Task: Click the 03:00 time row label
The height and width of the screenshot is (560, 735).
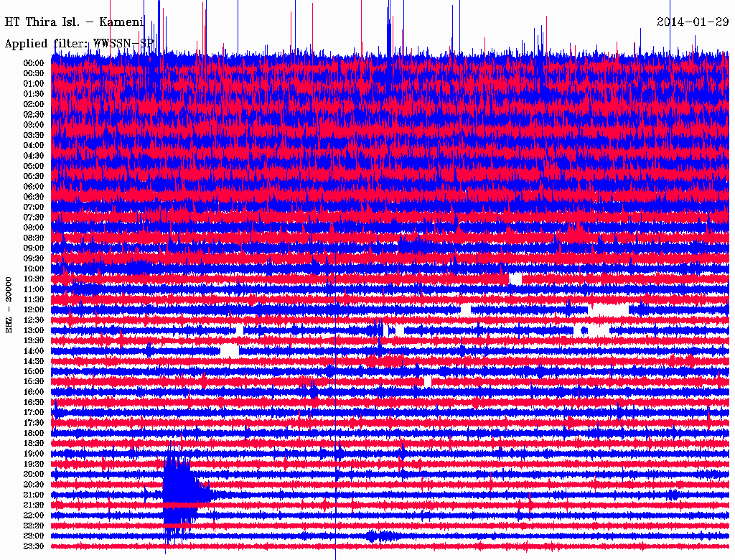Action: pyautogui.click(x=34, y=125)
